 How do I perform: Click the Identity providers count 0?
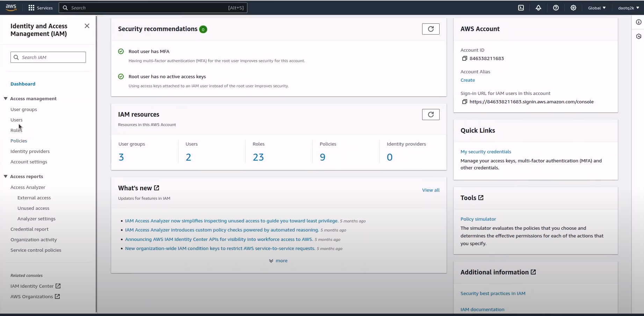point(390,157)
